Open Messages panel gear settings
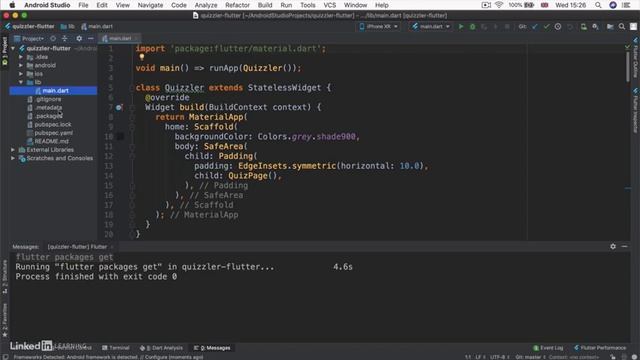Image resolution: width=640 pixels, height=360 pixels. pos(613,247)
